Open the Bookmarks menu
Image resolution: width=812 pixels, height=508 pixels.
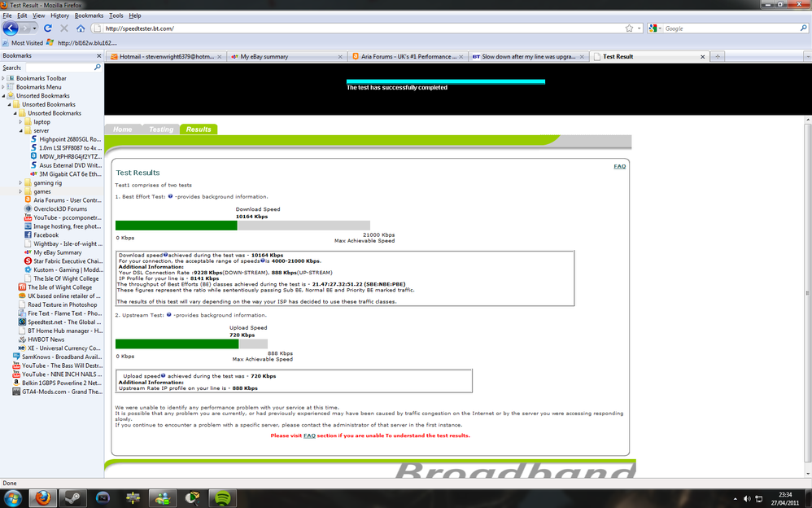pyautogui.click(x=89, y=15)
